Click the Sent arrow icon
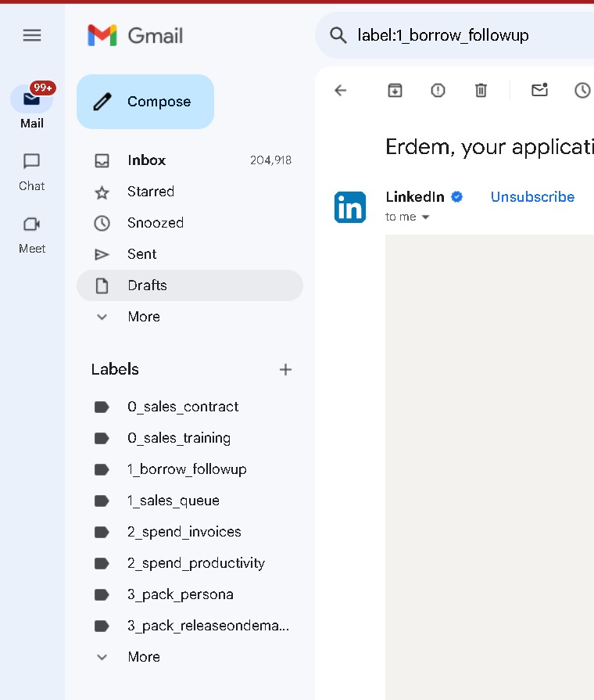 pos(102,254)
